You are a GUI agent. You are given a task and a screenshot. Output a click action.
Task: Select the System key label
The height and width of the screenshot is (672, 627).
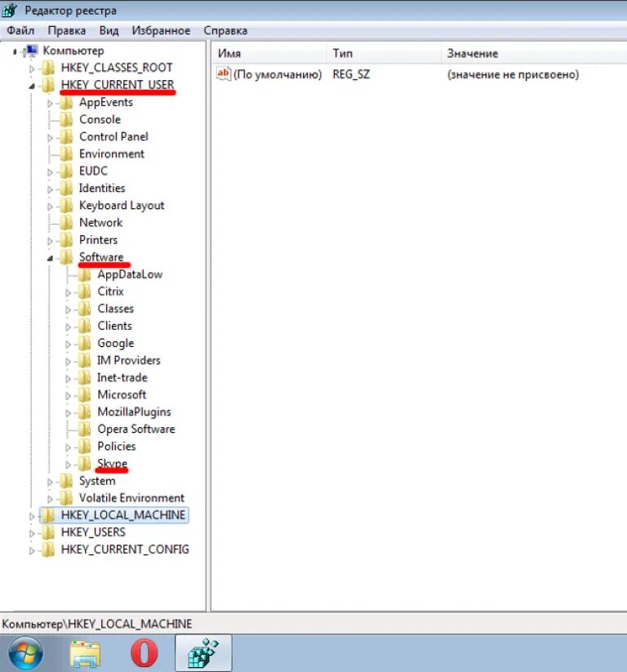click(x=97, y=481)
